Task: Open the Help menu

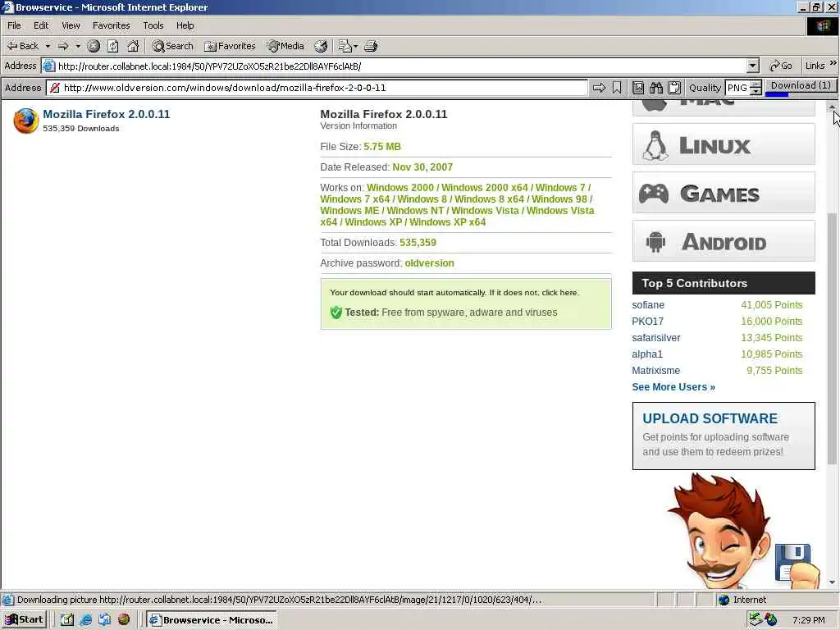Action: [x=185, y=25]
